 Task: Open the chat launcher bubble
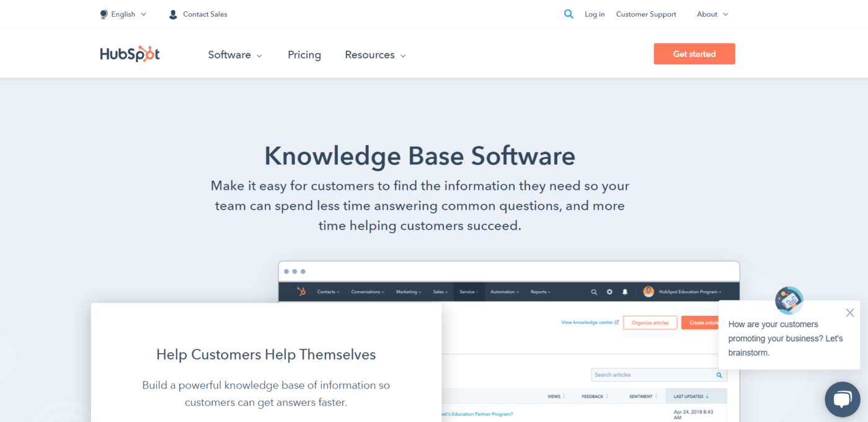click(843, 399)
